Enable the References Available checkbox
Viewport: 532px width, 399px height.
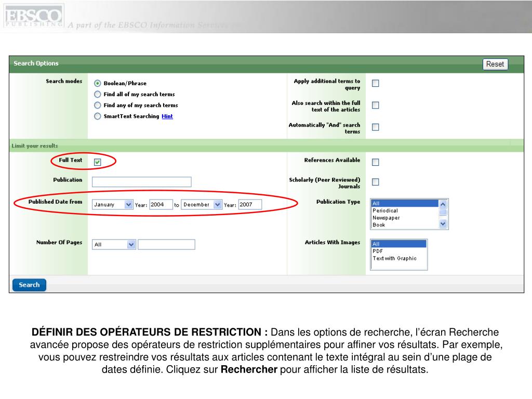click(x=375, y=162)
